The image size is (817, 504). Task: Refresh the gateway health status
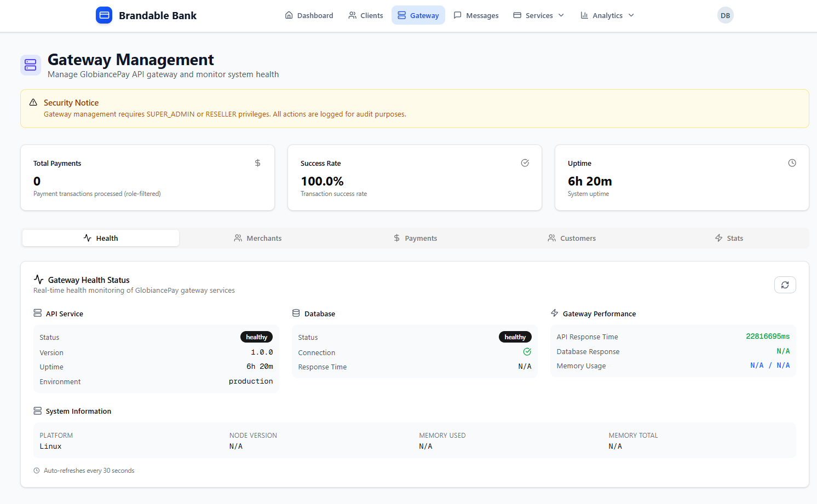tap(785, 285)
